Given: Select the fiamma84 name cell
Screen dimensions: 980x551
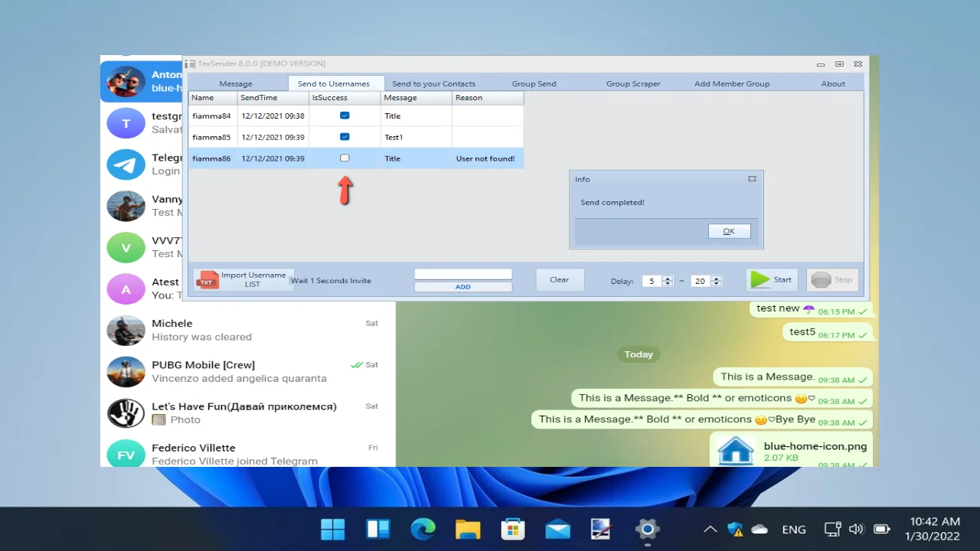Looking at the screenshot, I should (213, 116).
